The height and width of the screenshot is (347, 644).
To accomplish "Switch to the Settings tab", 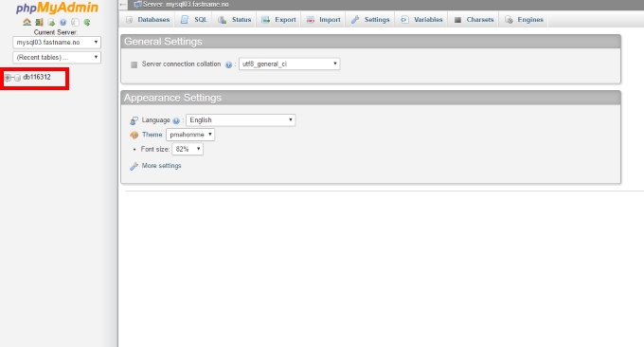I will 370,20.
